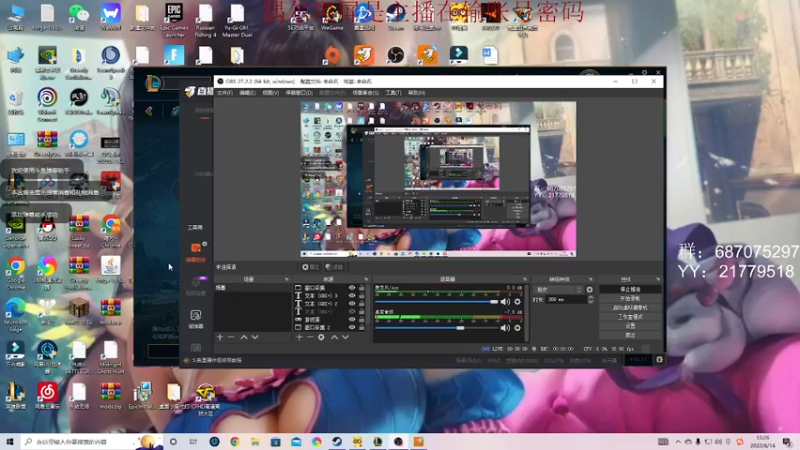Open the Microsoft Edge desktop shortcut

16,314
